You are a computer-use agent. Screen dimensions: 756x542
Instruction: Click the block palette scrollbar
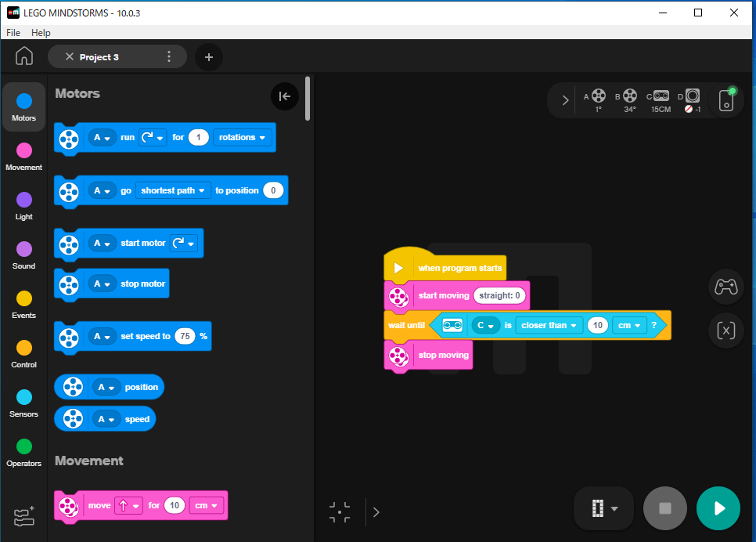(x=308, y=99)
